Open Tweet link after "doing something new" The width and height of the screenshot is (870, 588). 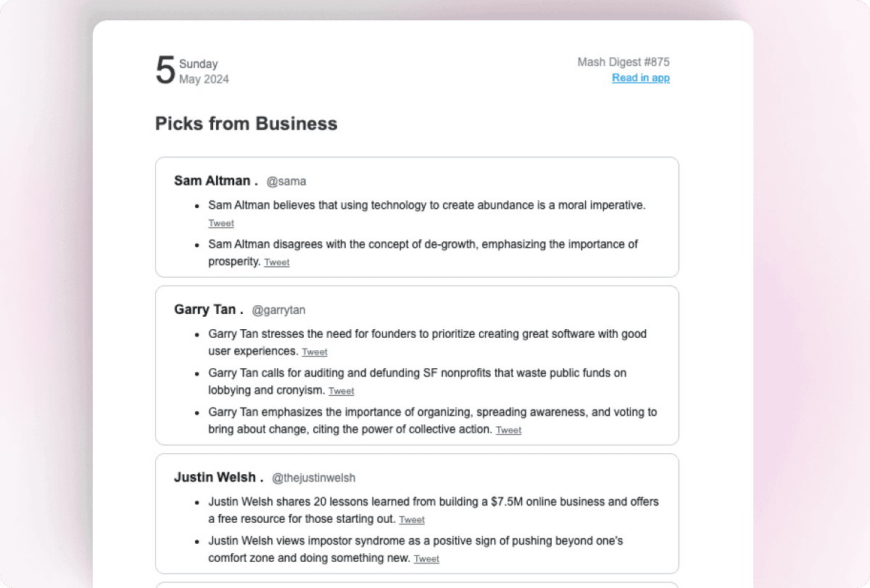tap(426, 559)
